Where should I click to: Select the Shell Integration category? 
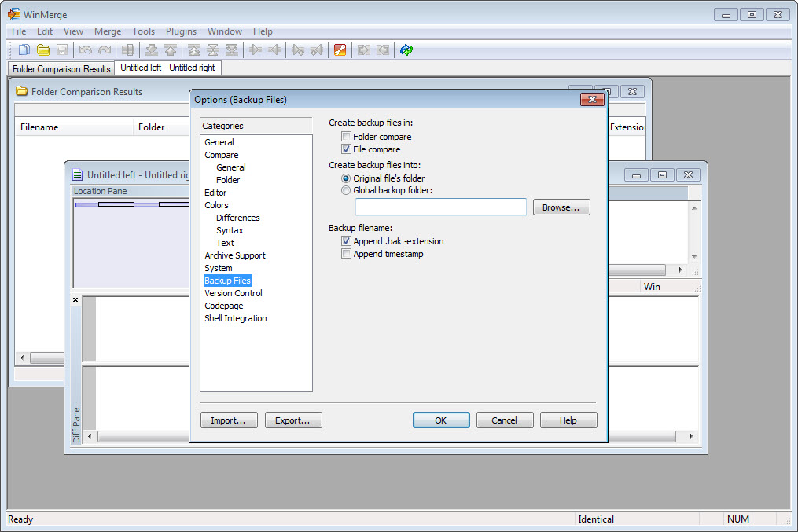tap(236, 318)
